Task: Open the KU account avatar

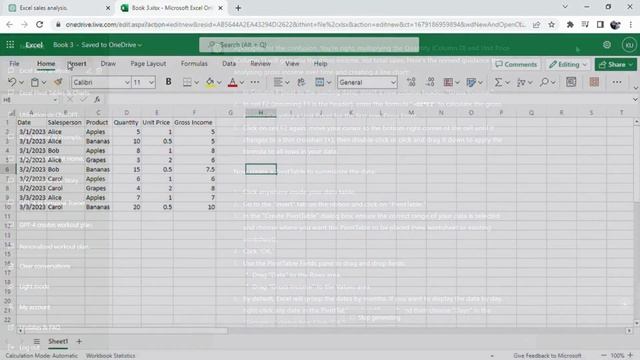Action: pos(629,45)
